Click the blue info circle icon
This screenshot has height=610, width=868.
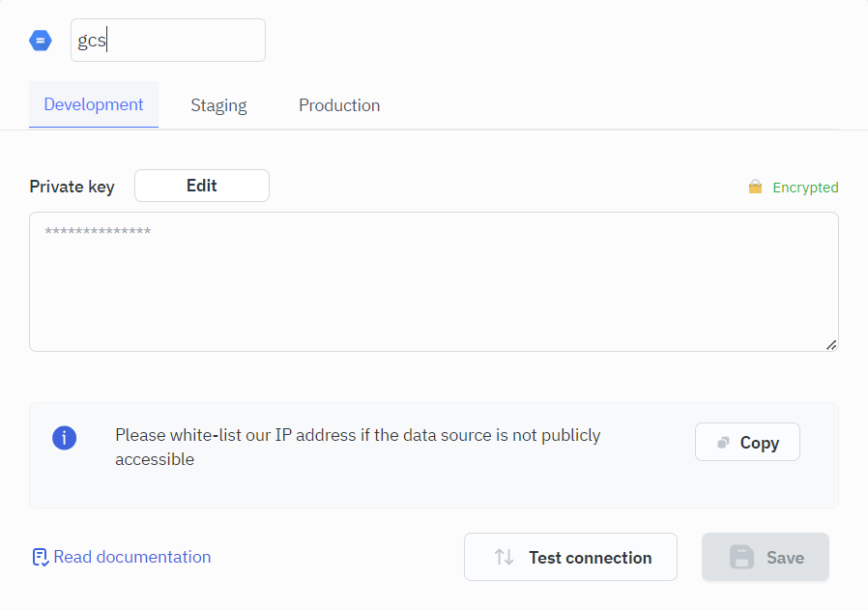[x=64, y=438]
